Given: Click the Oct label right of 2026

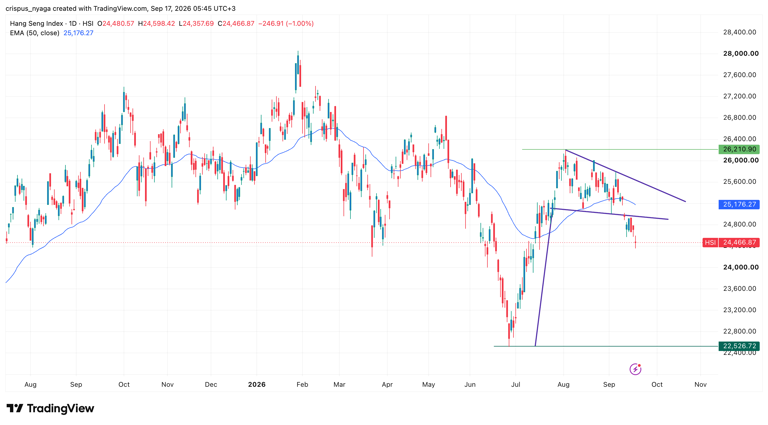Looking at the screenshot, I should pyautogui.click(x=657, y=384).
